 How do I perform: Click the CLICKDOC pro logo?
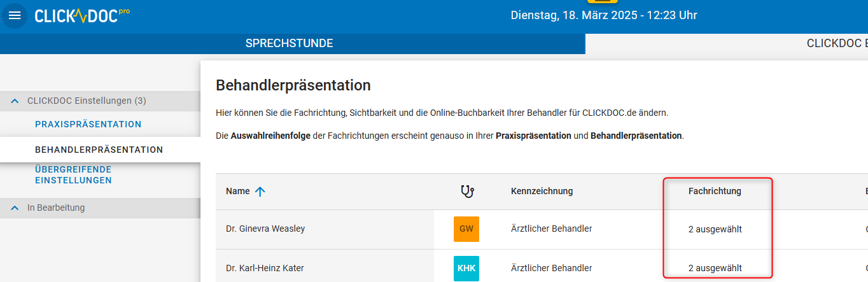coord(82,15)
